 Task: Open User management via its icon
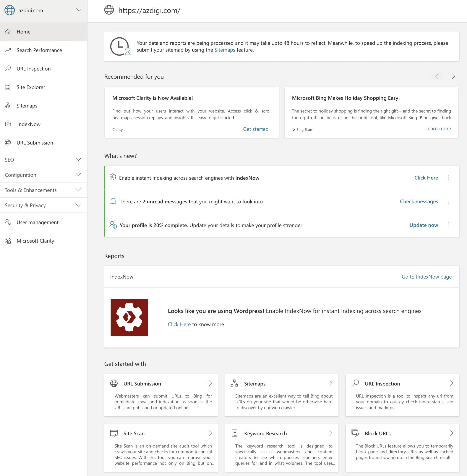tap(8, 222)
